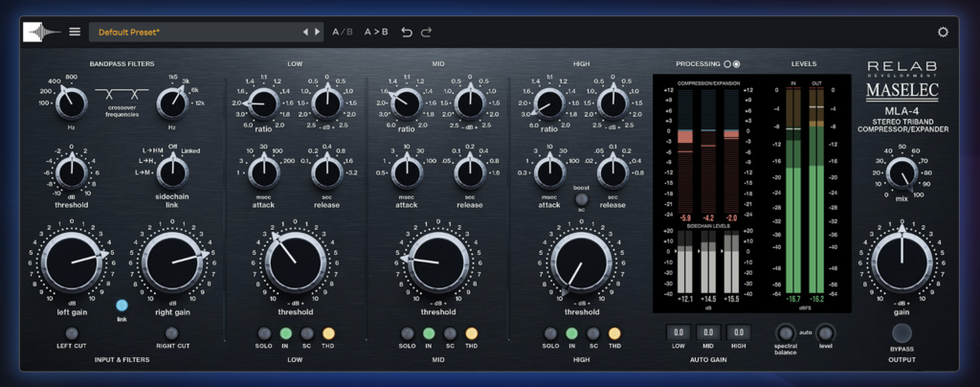Click the LOW auto gain value field
Image resolution: width=980 pixels, height=387 pixels.
click(679, 332)
